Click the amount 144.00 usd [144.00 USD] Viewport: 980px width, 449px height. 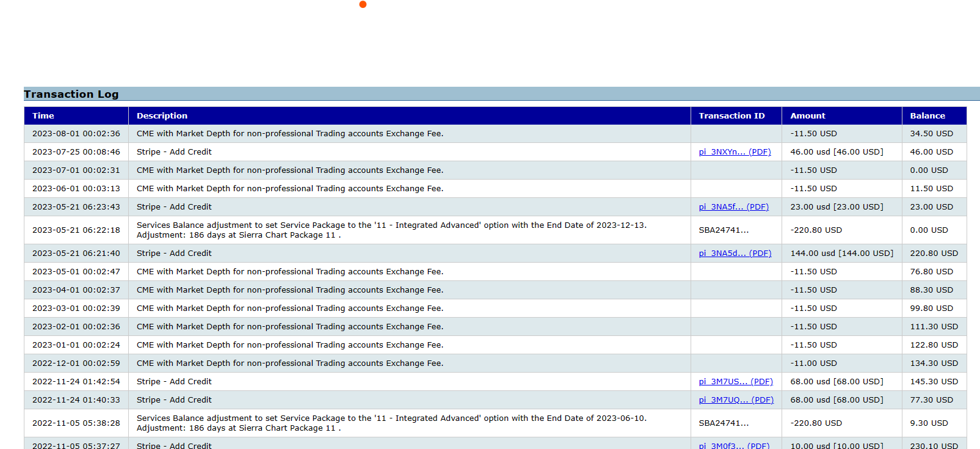[841, 254]
